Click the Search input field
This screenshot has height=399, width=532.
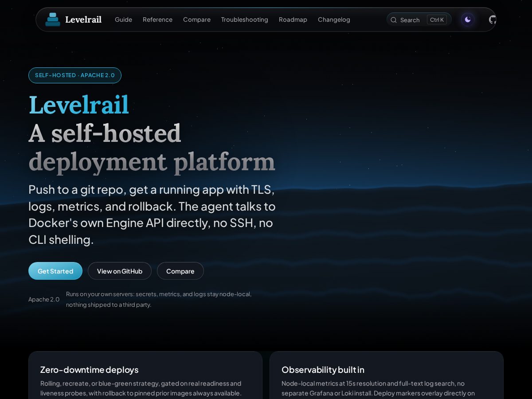(x=419, y=20)
